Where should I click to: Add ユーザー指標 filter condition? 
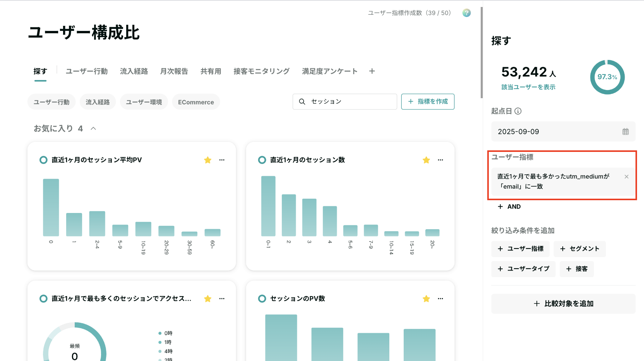click(521, 249)
